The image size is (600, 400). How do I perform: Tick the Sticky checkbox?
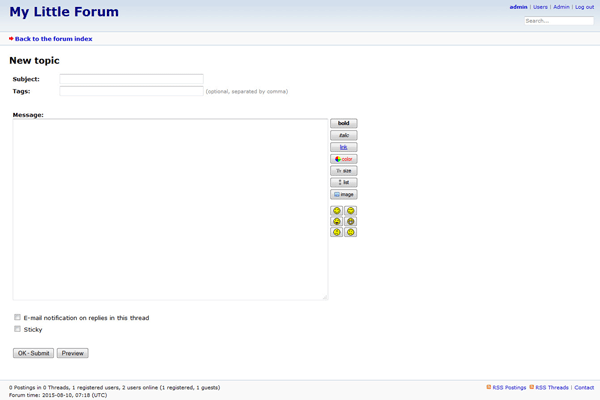tap(17, 329)
